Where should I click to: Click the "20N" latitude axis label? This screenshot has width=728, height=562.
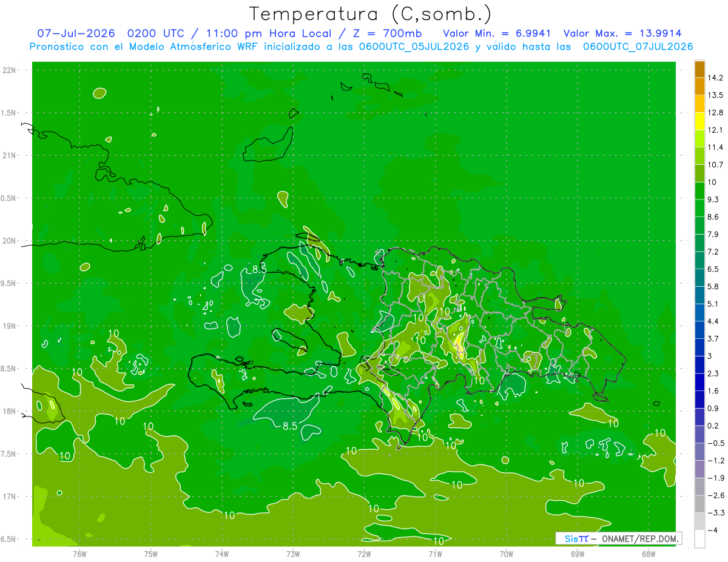pos(9,241)
